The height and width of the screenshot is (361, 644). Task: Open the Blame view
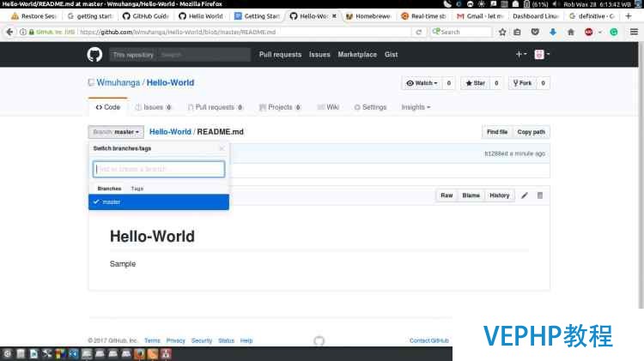click(471, 196)
